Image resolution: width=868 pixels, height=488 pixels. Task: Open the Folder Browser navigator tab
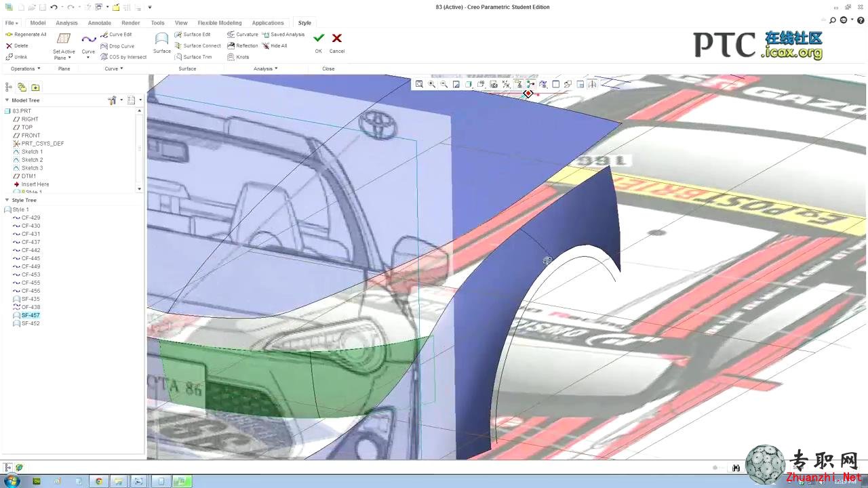(22, 87)
